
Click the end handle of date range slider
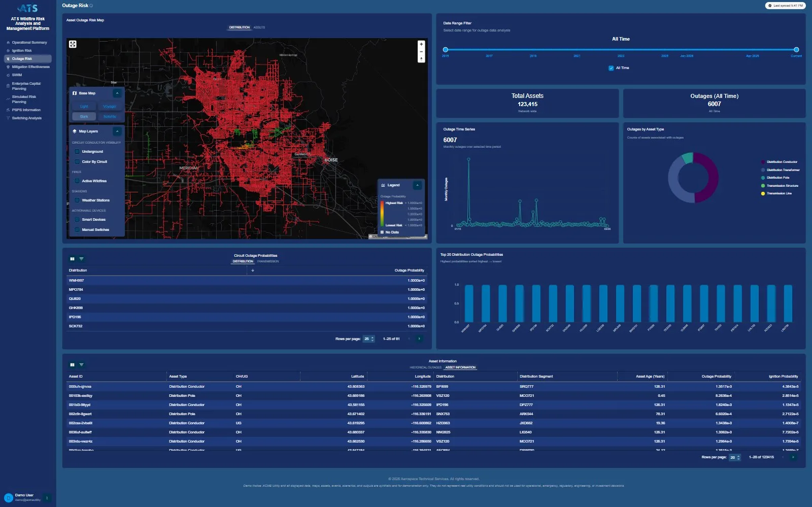click(x=796, y=50)
